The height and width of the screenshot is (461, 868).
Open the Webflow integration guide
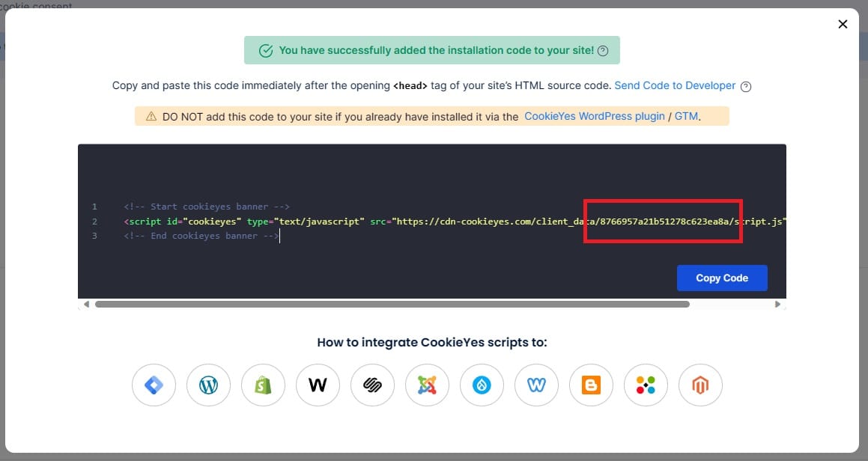(318, 385)
